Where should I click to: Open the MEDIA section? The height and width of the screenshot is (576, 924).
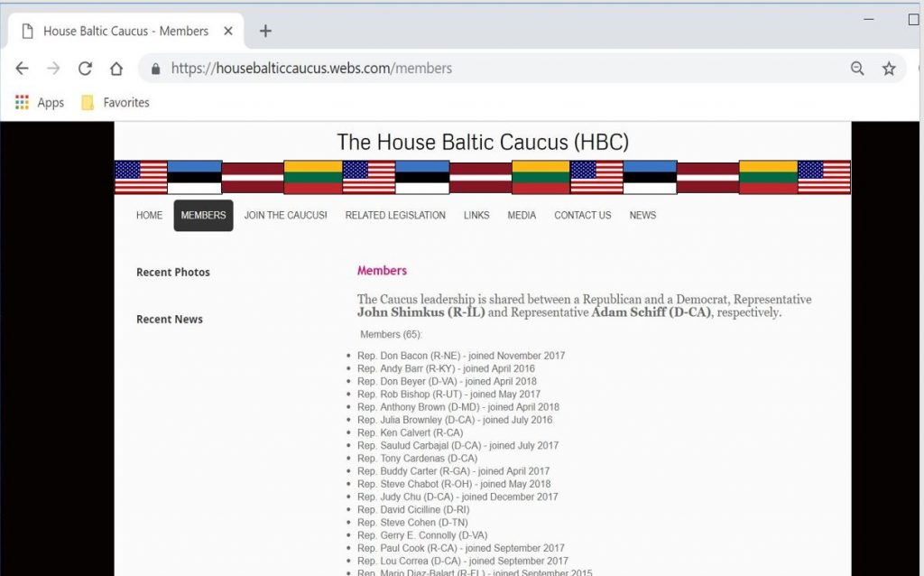(x=522, y=215)
